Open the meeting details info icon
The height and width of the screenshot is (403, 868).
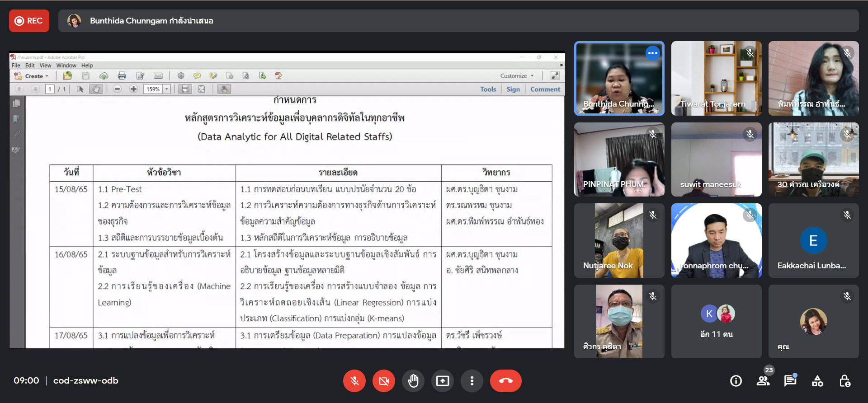click(x=736, y=381)
